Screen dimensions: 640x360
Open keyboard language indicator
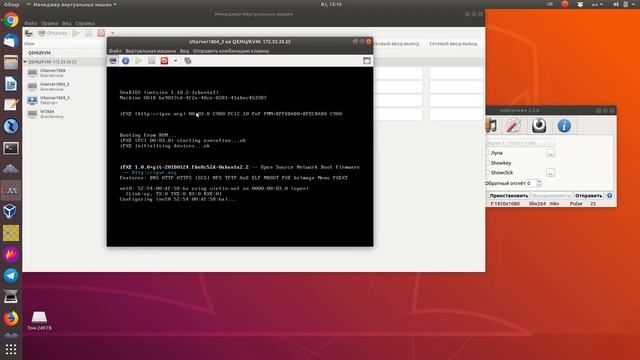point(597,4)
